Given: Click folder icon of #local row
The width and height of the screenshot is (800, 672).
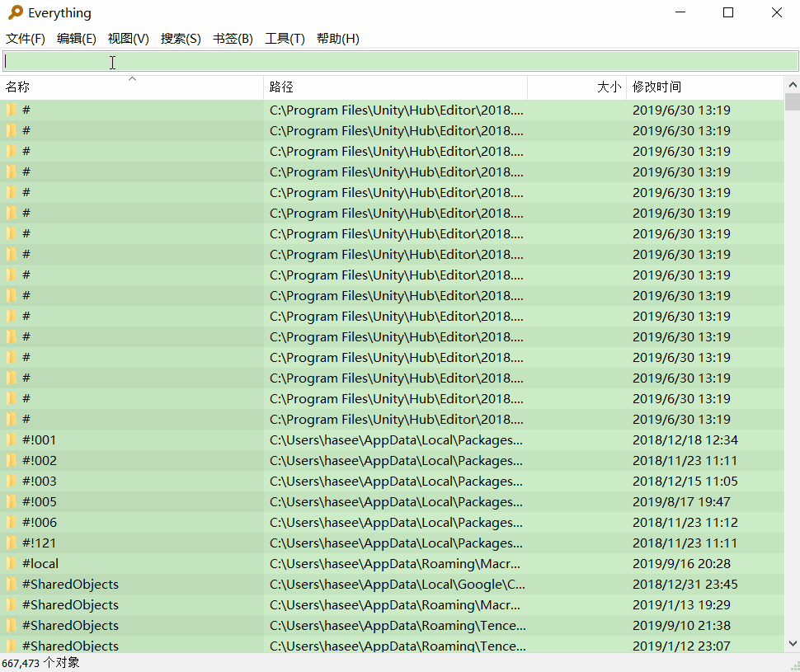Looking at the screenshot, I should pyautogui.click(x=12, y=563).
